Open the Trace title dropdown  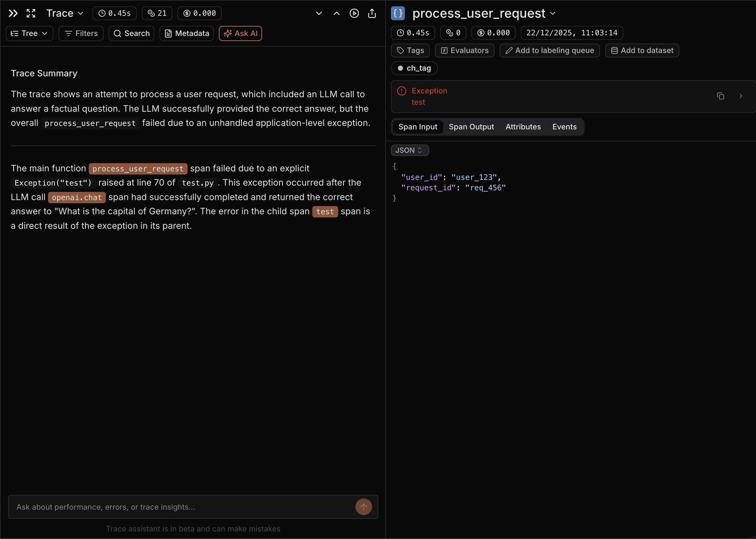(65, 13)
